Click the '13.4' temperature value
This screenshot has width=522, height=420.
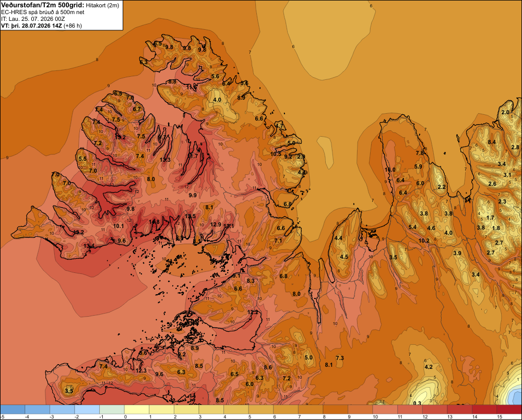(x=89, y=246)
